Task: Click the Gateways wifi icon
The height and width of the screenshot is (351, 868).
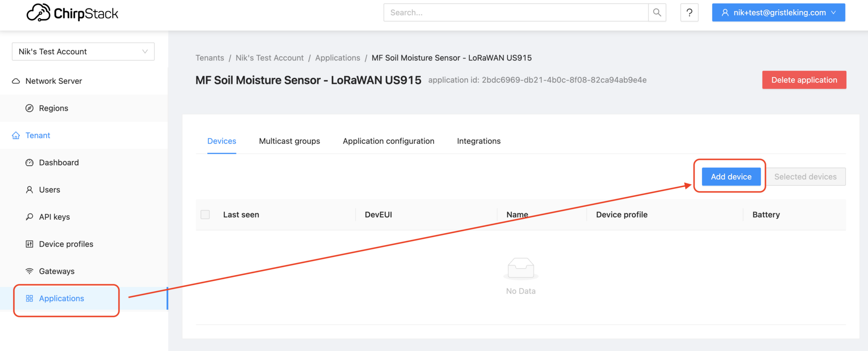Action: [29, 271]
